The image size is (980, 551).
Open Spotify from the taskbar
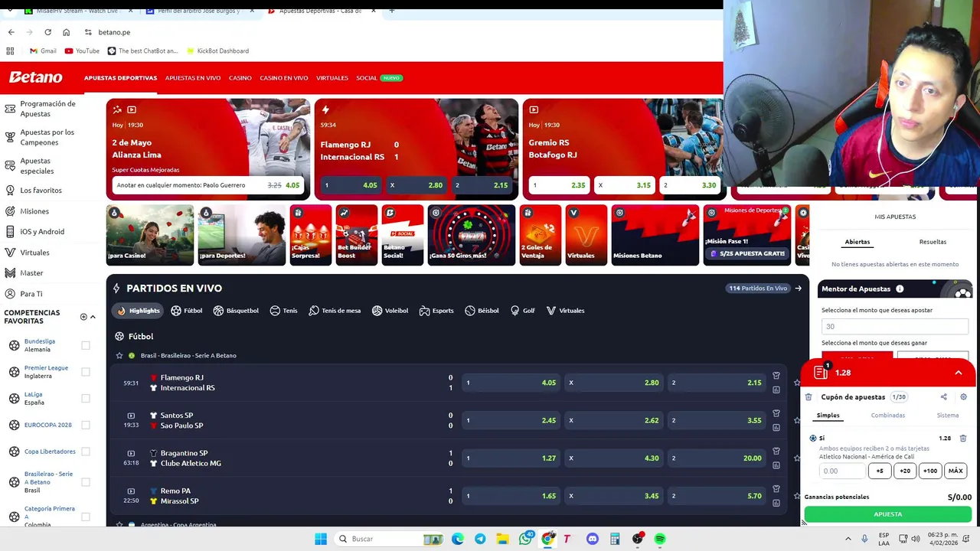click(660, 539)
